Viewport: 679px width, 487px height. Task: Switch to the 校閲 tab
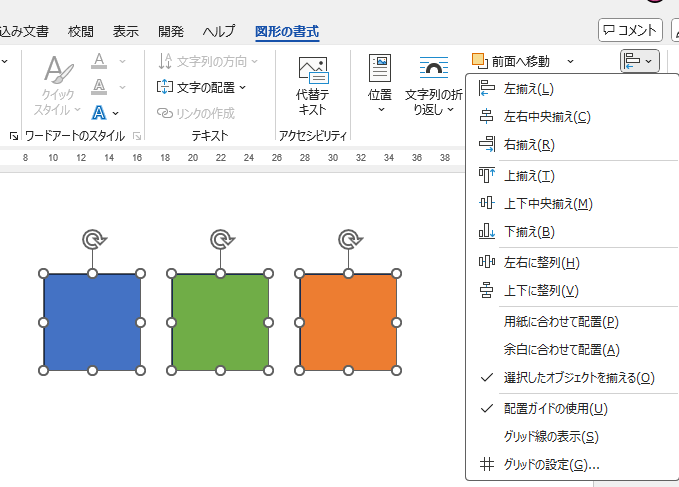[81, 32]
